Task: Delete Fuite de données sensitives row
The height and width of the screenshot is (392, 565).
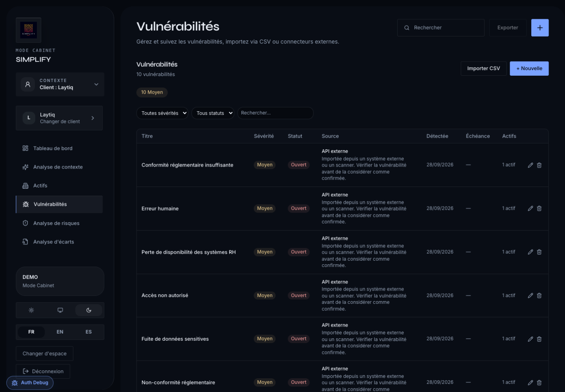Action: [x=539, y=339]
